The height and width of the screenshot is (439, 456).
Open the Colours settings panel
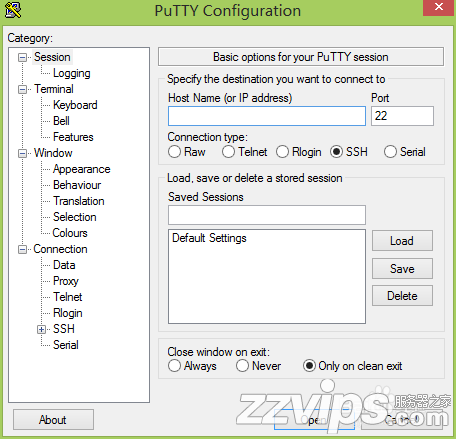tap(70, 233)
